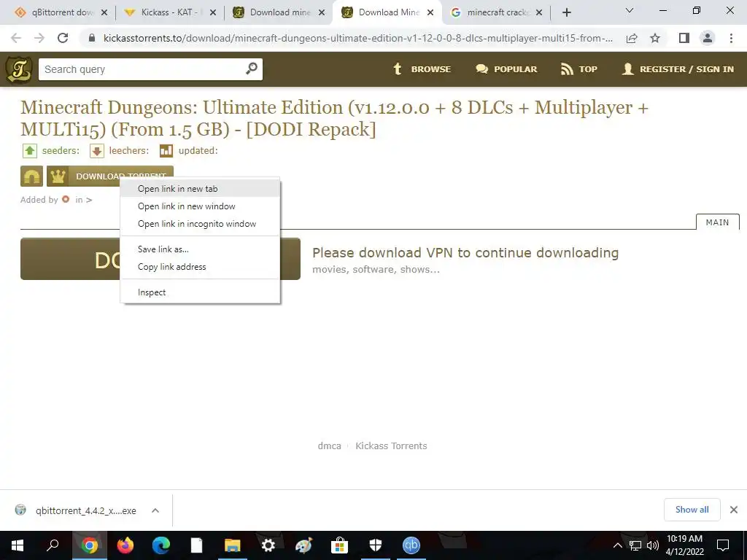
Task: Expand qbittorrent download options chevron
Action: pos(155,510)
